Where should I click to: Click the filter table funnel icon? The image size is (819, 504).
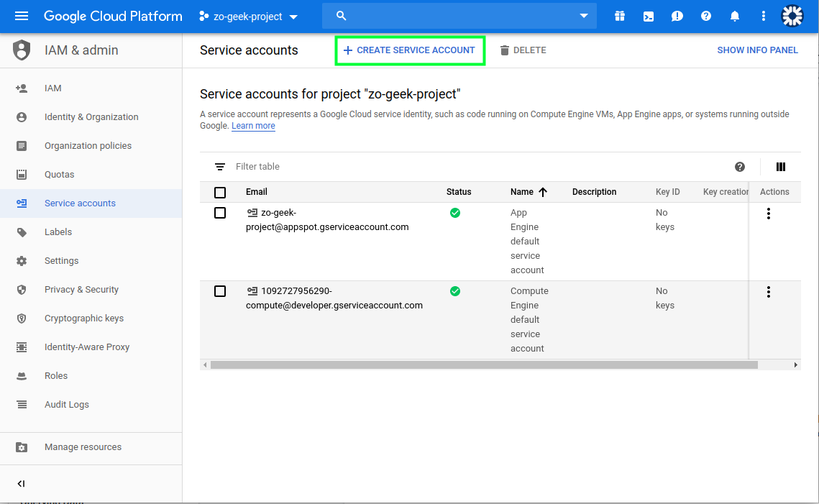[220, 167]
